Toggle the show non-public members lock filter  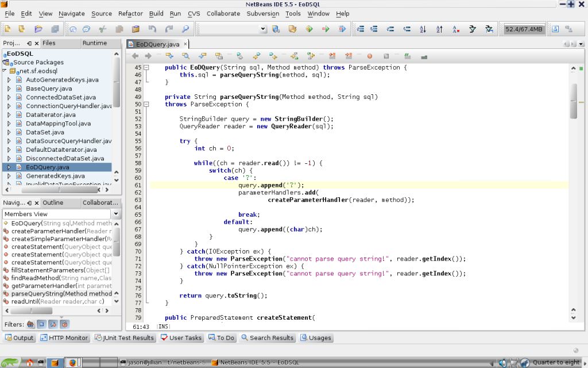point(64,324)
